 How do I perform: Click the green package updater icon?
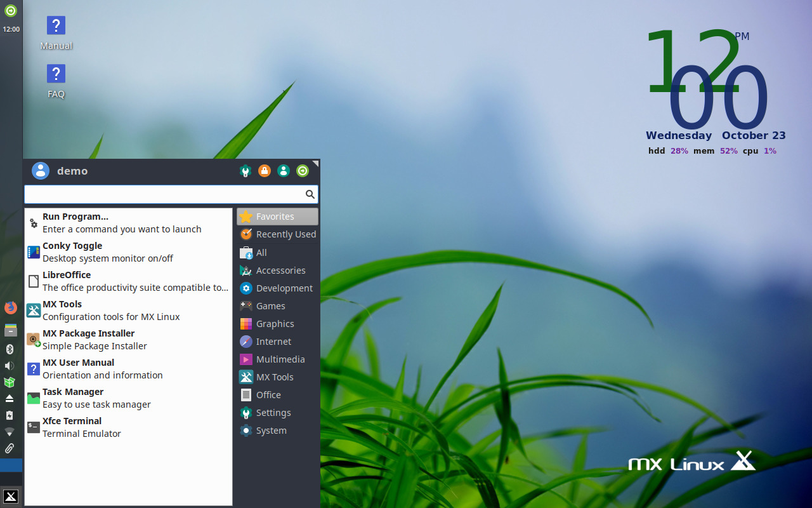pyautogui.click(x=10, y=382)
